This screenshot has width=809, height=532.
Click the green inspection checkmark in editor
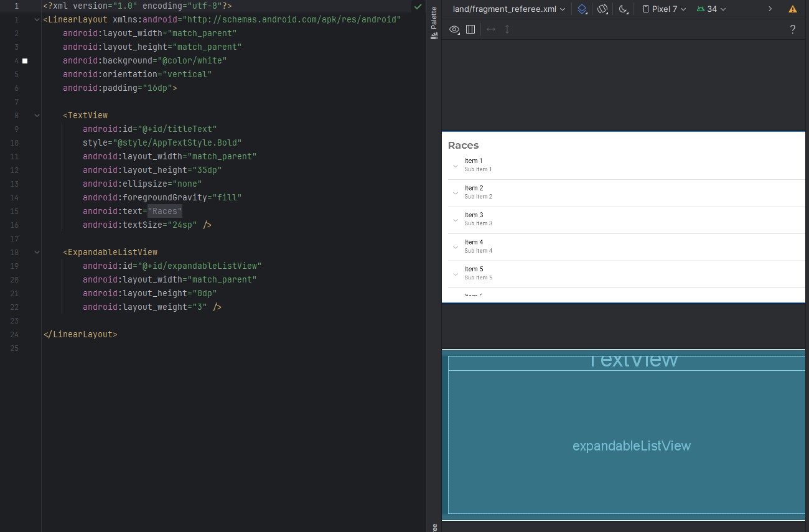click(x=418, y=6)
